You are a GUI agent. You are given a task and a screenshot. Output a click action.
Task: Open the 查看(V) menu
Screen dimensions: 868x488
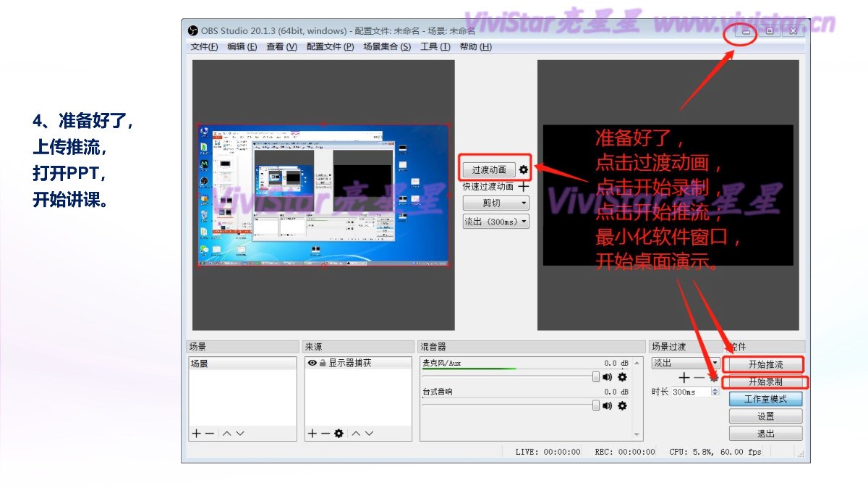point(281,47)
